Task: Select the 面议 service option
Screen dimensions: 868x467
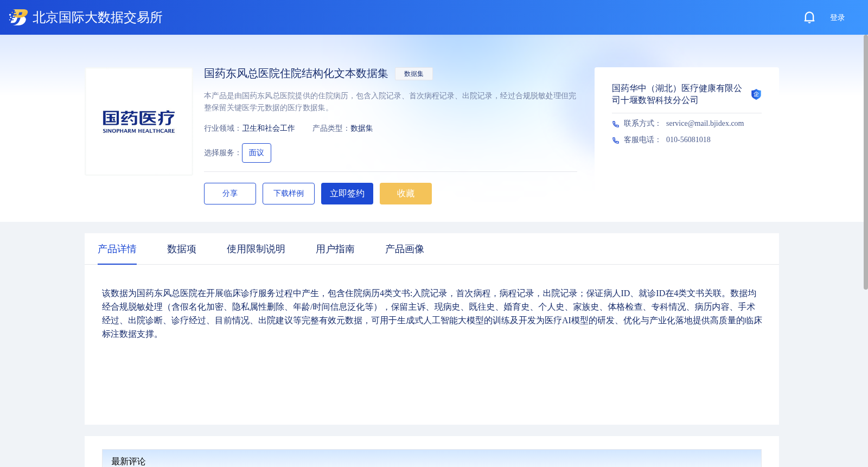Action: 257,153
